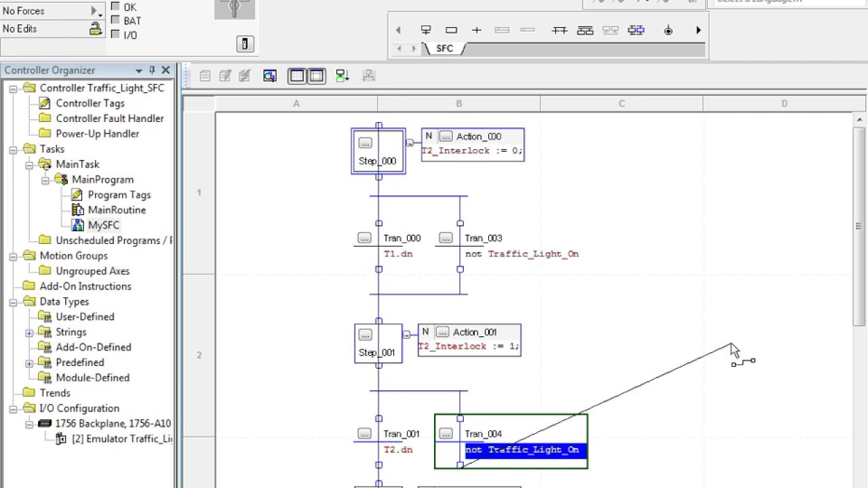This screenshot has height=488, width=868.
Task: Click the green step routing icon
Action: click(342, 76)
